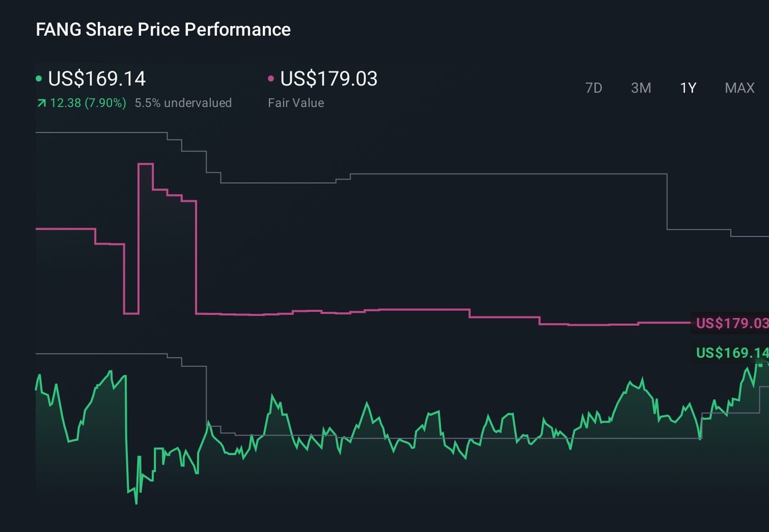Click the US$169.14 share price heading

tap(97, 79)
